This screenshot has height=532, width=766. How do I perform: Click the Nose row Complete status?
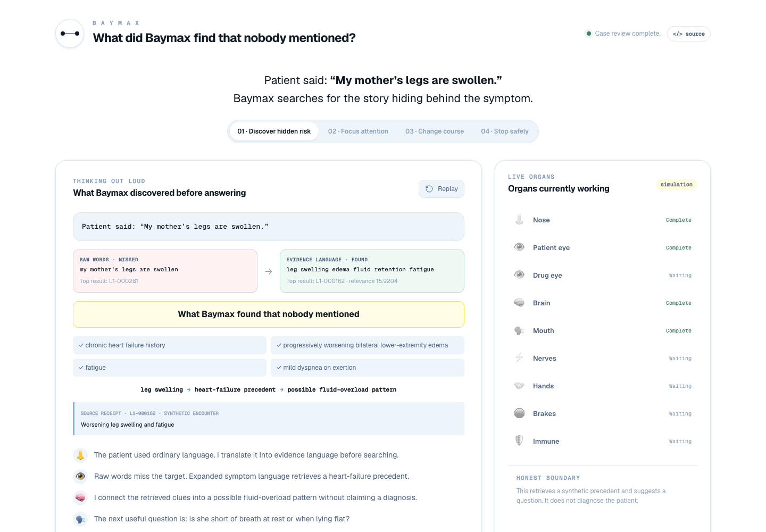click(x=679, y=220)
